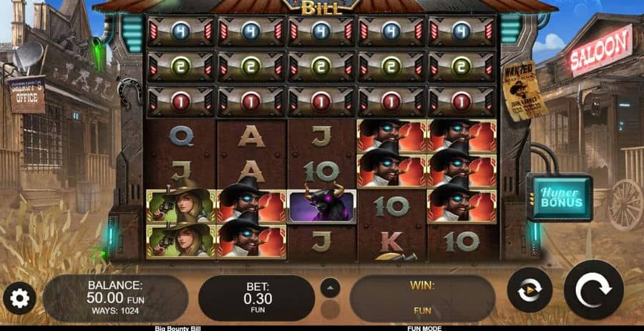The image size is (644, 331).
Task: Select the purple bull symbol
Action: pos(321,206)
